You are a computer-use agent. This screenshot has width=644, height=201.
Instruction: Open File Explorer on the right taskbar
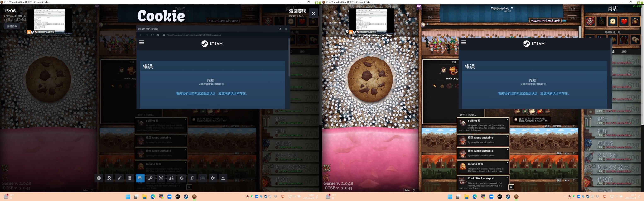coord(466,197)
